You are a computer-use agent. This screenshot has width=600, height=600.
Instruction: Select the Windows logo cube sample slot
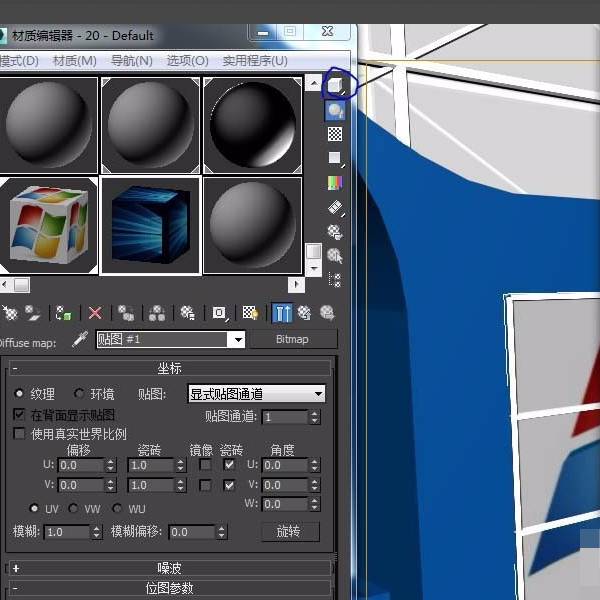(x=49, y=225)
